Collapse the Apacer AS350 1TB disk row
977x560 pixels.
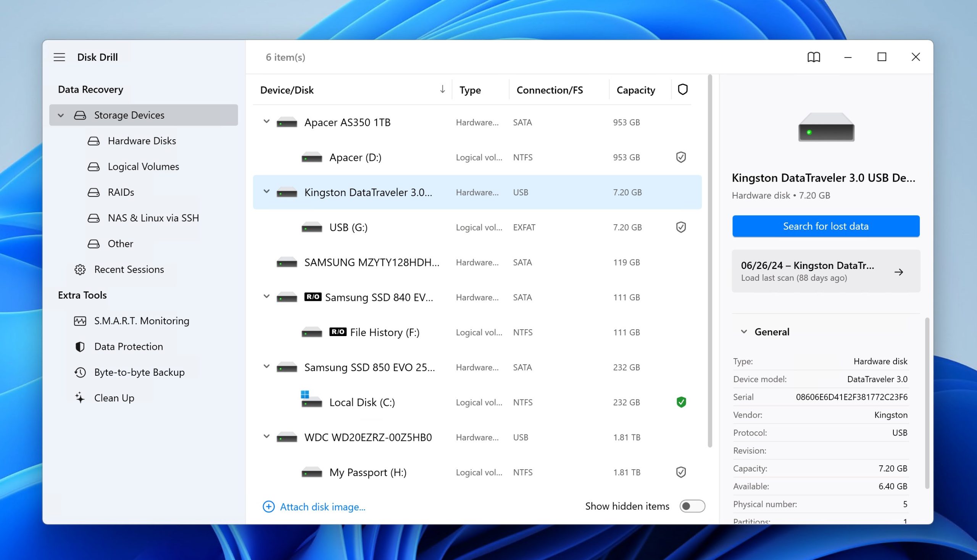coord(266,122)
